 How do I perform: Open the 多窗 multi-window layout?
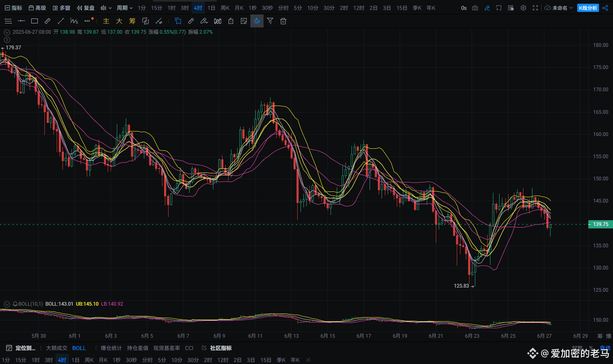point(62,8)
